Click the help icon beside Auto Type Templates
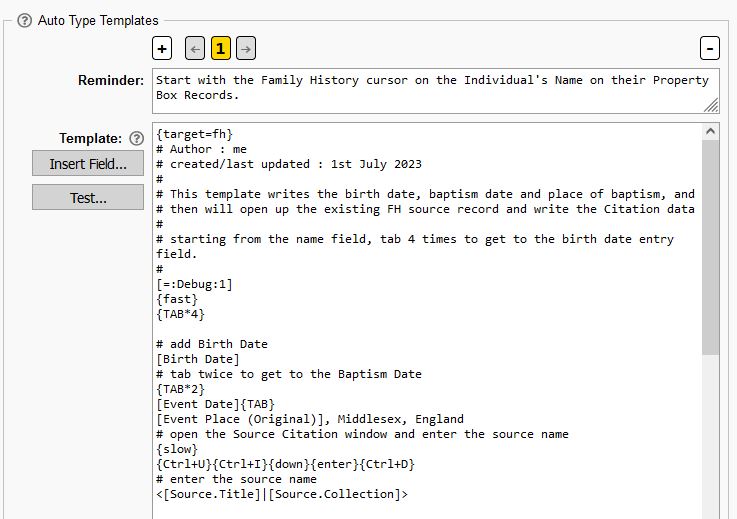 tap(25, 20)
